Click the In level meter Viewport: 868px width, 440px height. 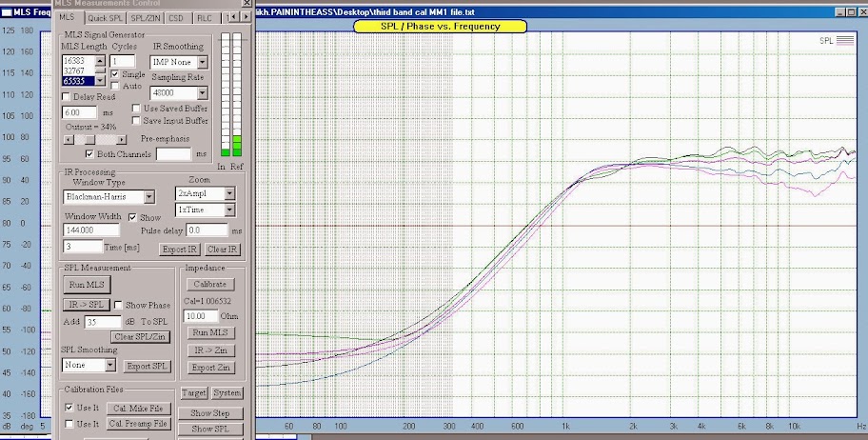[x=226, y=95]
